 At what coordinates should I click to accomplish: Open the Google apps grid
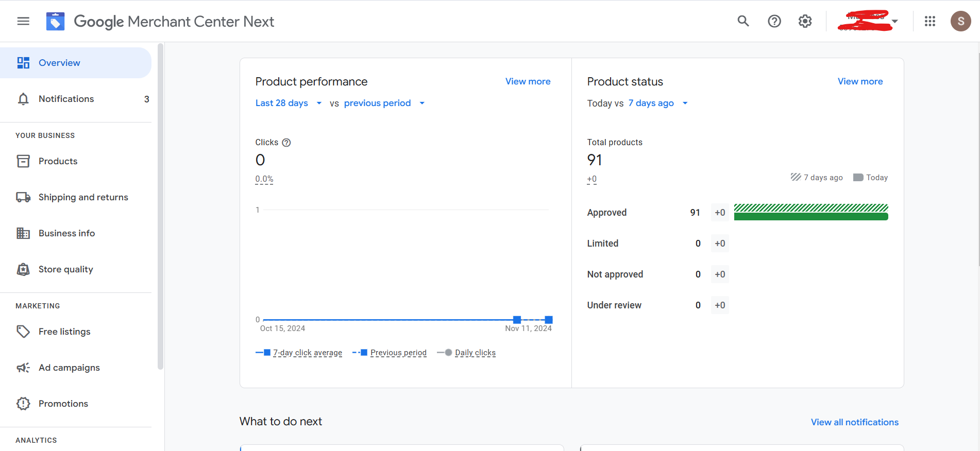pyautogui.click(x=930, y=21)
